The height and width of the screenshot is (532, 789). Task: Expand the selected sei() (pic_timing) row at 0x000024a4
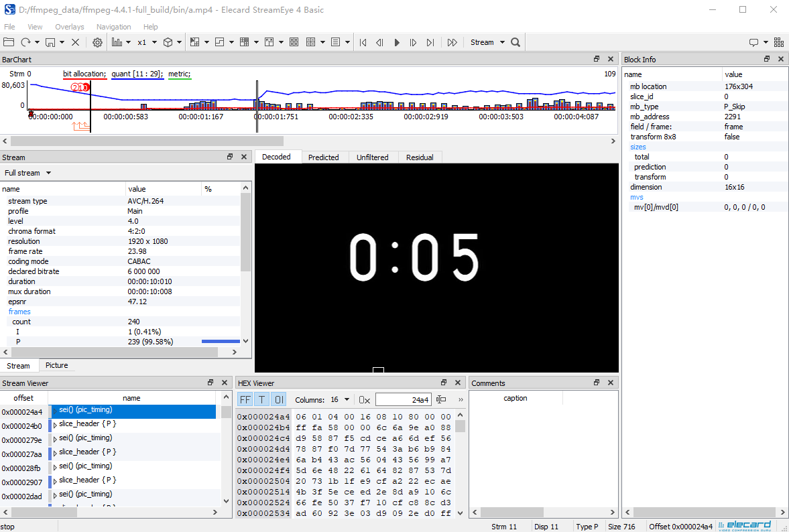click(55, 411)
